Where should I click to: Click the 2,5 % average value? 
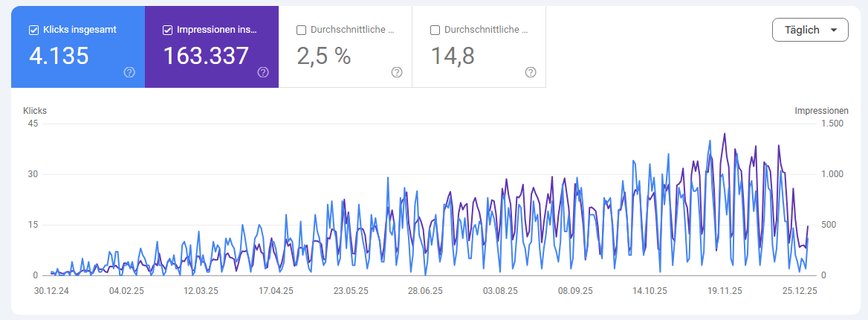click(x=323, y=56)
